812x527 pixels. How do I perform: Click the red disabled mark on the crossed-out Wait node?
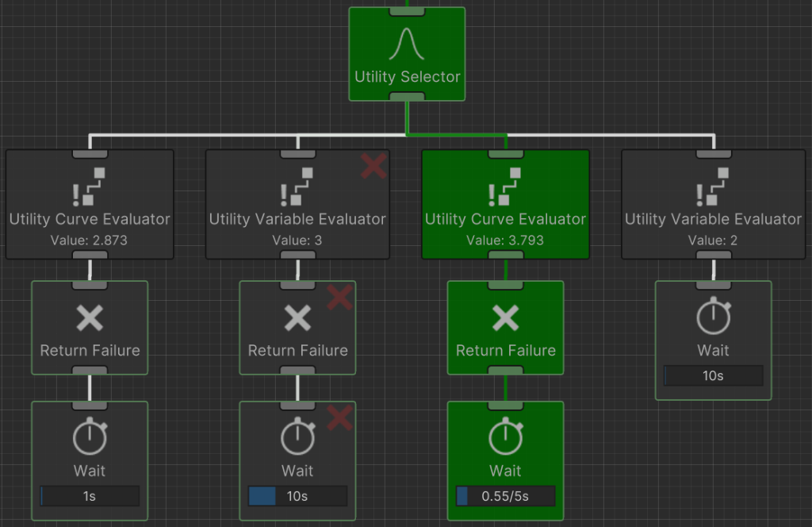pyautogui.click(x=339, y=417)
